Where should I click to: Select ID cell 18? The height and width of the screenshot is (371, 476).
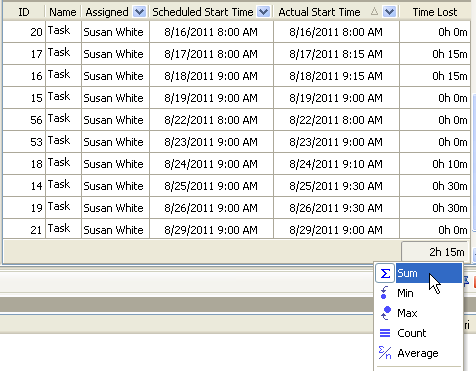[24, 164]
